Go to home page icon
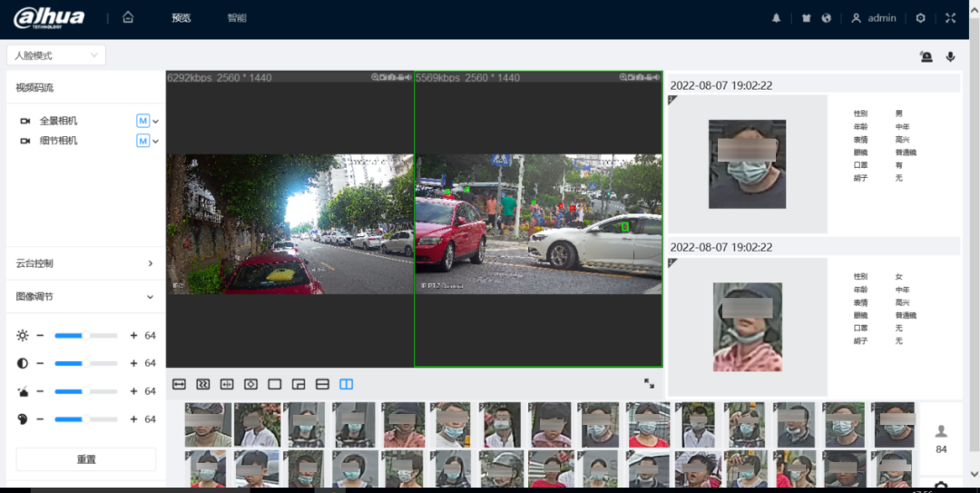This screenshot has width=980, height=493. (x=128, y=17)
